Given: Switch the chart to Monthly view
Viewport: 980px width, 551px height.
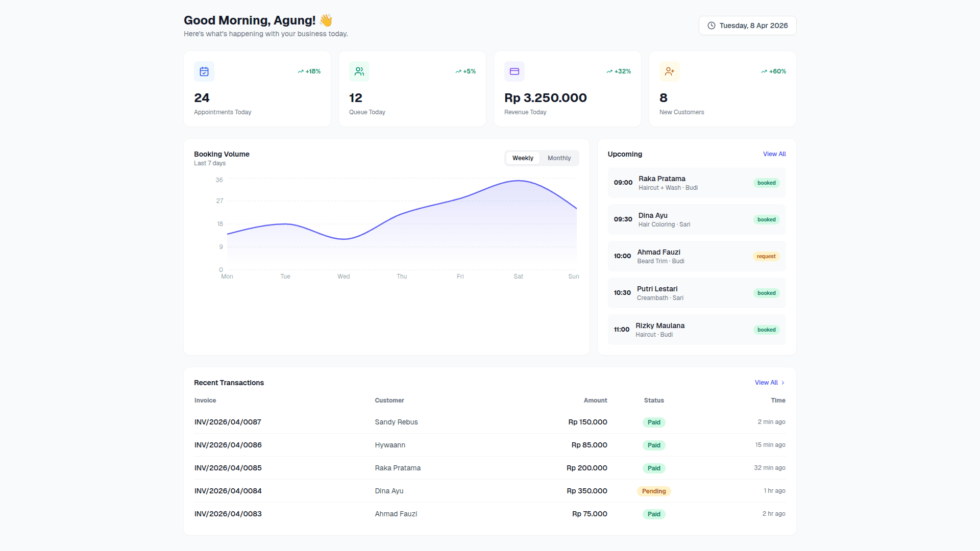Looking at the screenshot, I should pos(559,158).
